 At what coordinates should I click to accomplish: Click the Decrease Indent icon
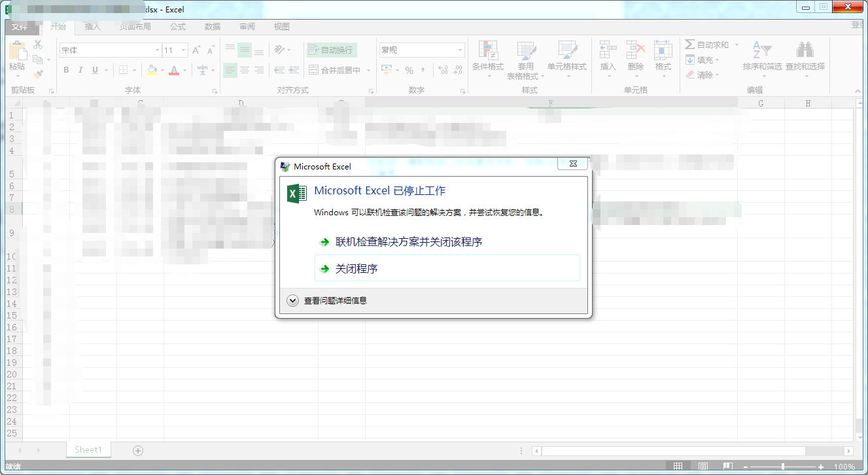coord(279,70)
